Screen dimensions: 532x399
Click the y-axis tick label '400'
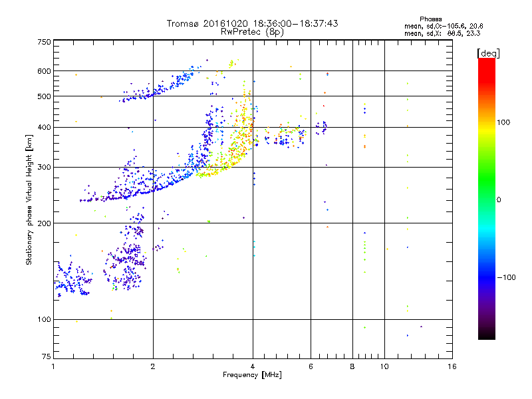click(44, 127)
